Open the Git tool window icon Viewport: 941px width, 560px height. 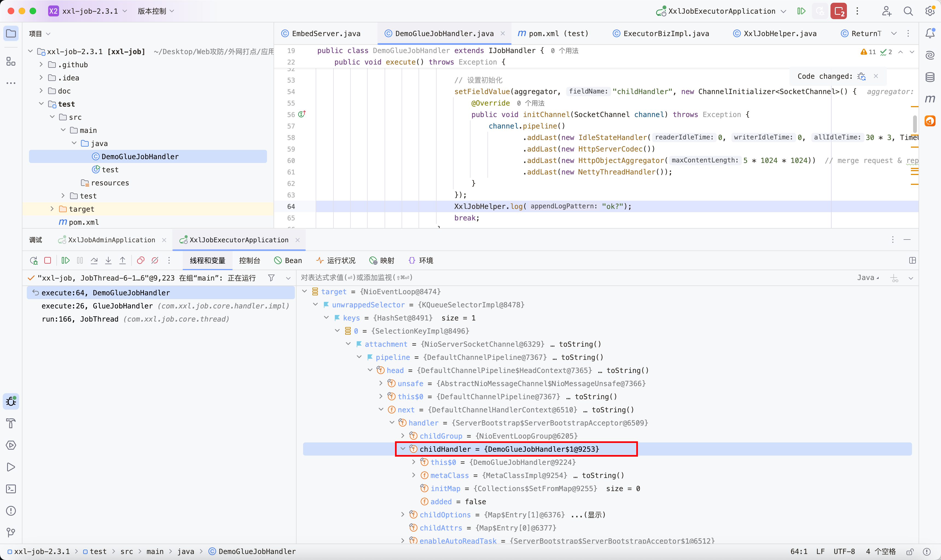pos(11,532)
